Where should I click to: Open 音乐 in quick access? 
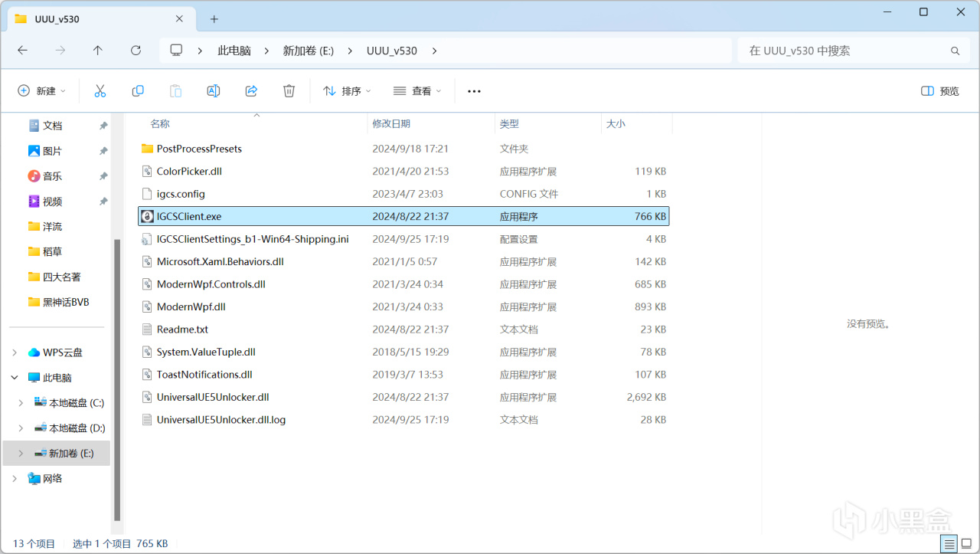coord(52,176)
